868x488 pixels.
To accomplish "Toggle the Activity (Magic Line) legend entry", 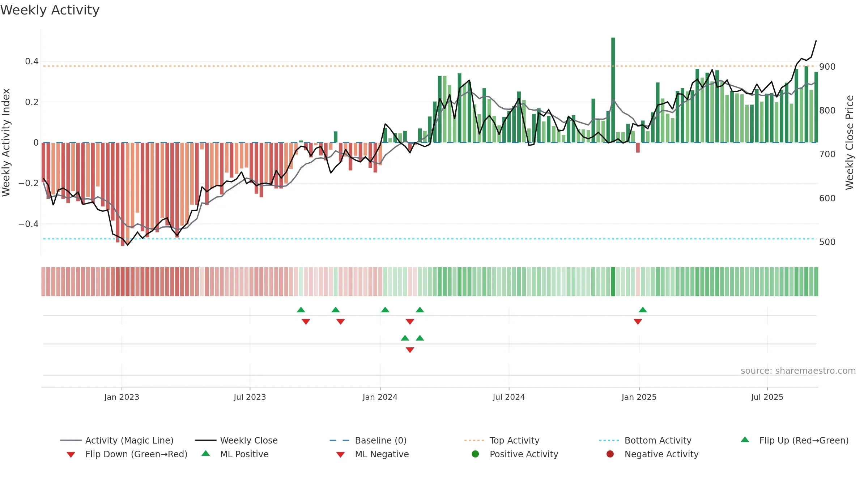I will [x=117, y=440].
